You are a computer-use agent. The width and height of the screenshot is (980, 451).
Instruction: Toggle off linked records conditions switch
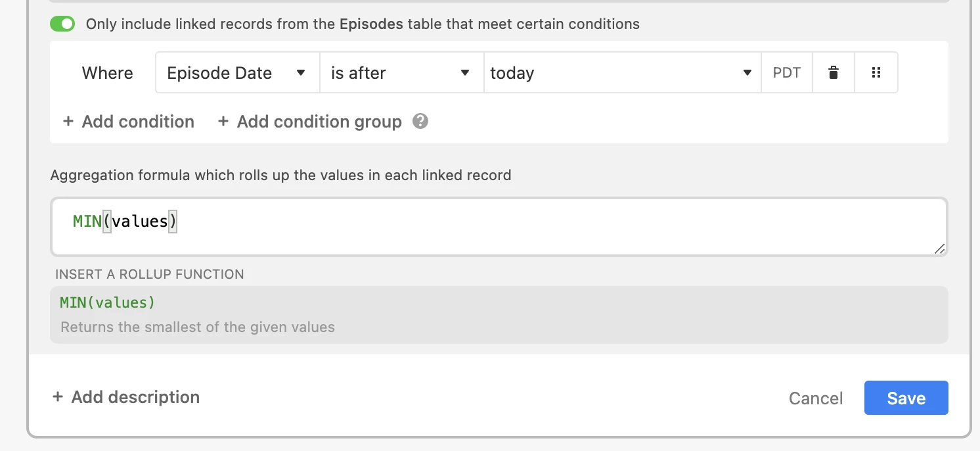[x=63, y=24]
